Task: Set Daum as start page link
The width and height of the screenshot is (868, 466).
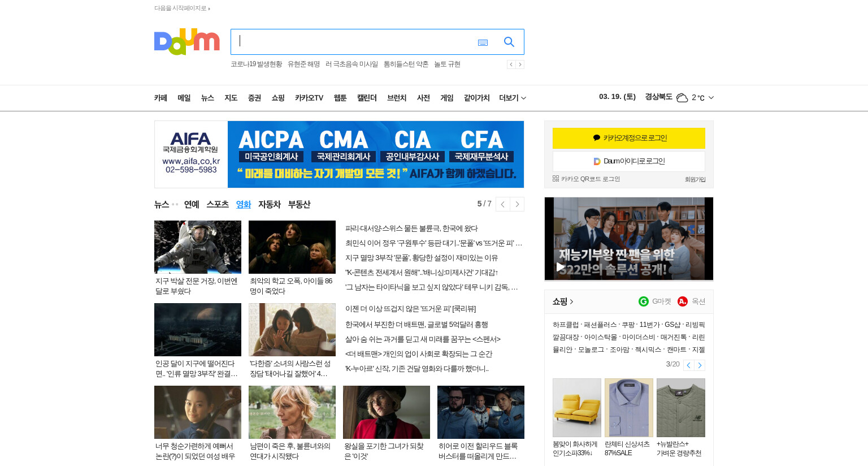Action: [x=182, y=8]
